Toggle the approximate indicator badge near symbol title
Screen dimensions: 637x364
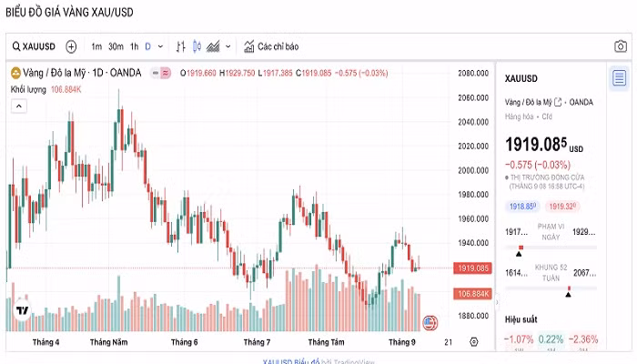click(166, 73)
